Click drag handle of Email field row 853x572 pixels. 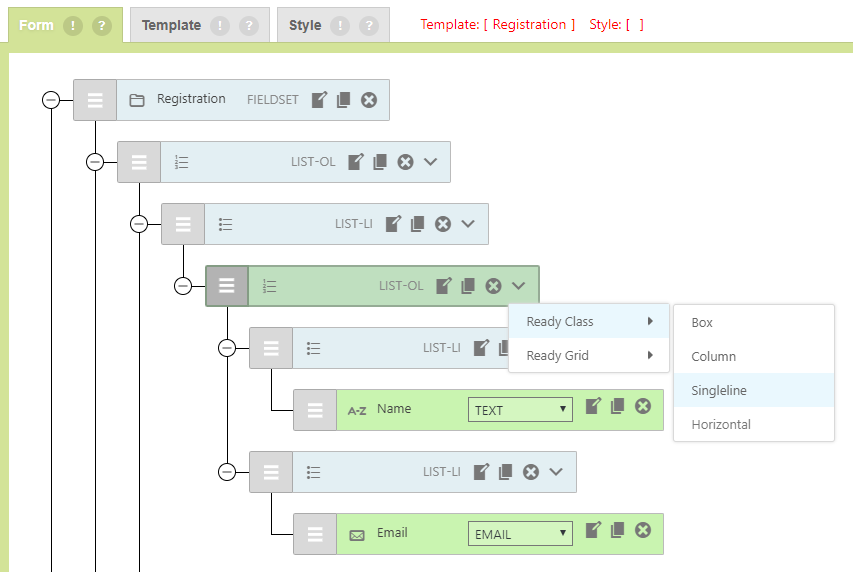[315, 534]
